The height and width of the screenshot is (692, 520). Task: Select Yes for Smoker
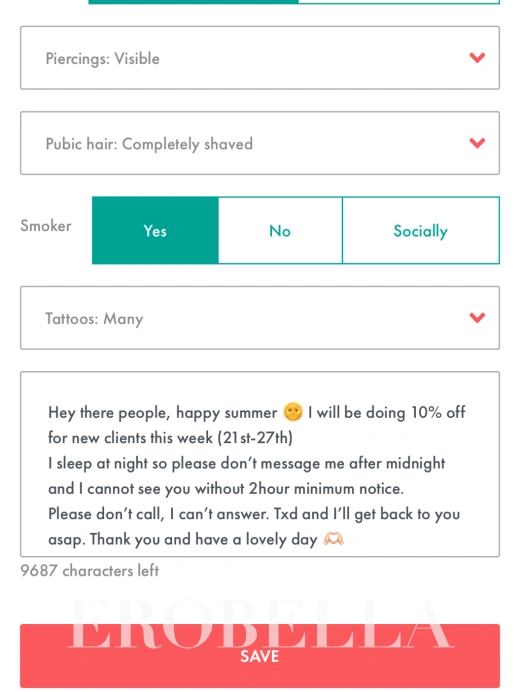[155, 230]
